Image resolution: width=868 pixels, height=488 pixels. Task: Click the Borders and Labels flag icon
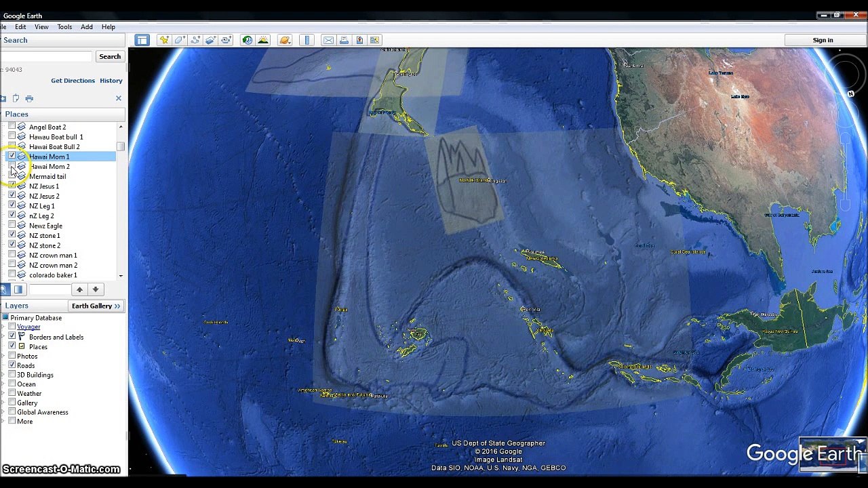(x=22, y=337)
